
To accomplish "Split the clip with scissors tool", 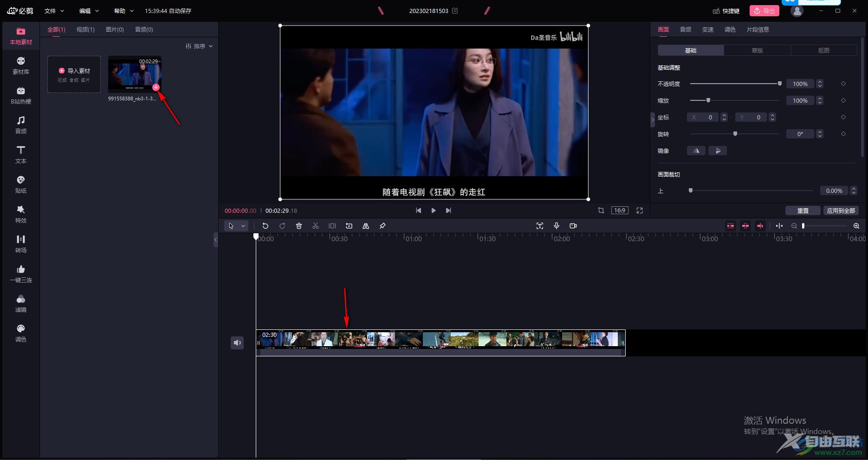I will click(x=316, y=226).
